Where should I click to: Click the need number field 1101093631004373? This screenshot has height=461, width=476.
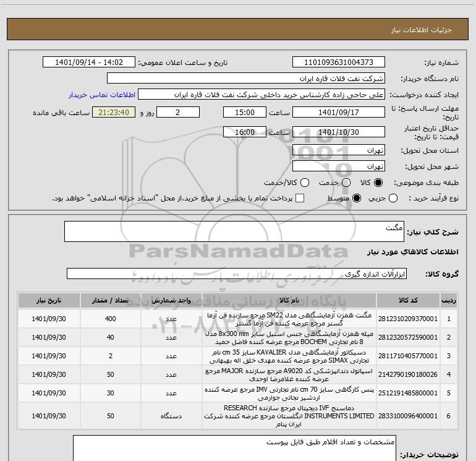coord(339,62)
